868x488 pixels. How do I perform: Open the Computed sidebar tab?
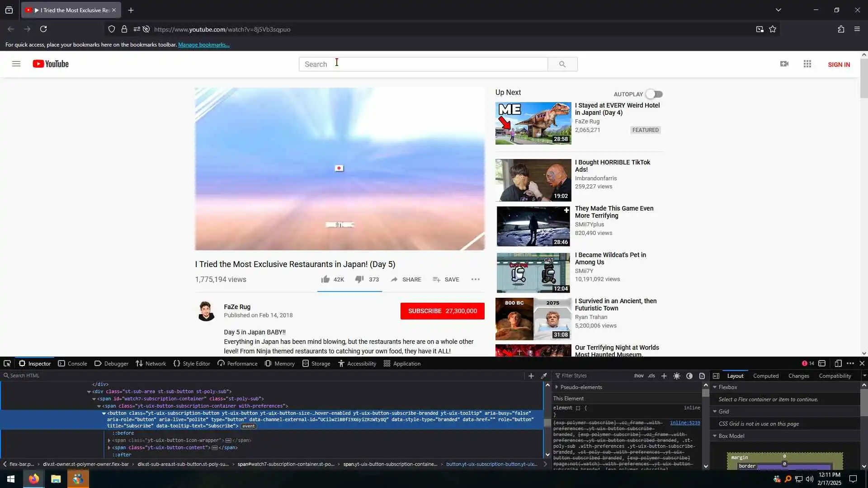pyautogui.click(x=765, y=376)
